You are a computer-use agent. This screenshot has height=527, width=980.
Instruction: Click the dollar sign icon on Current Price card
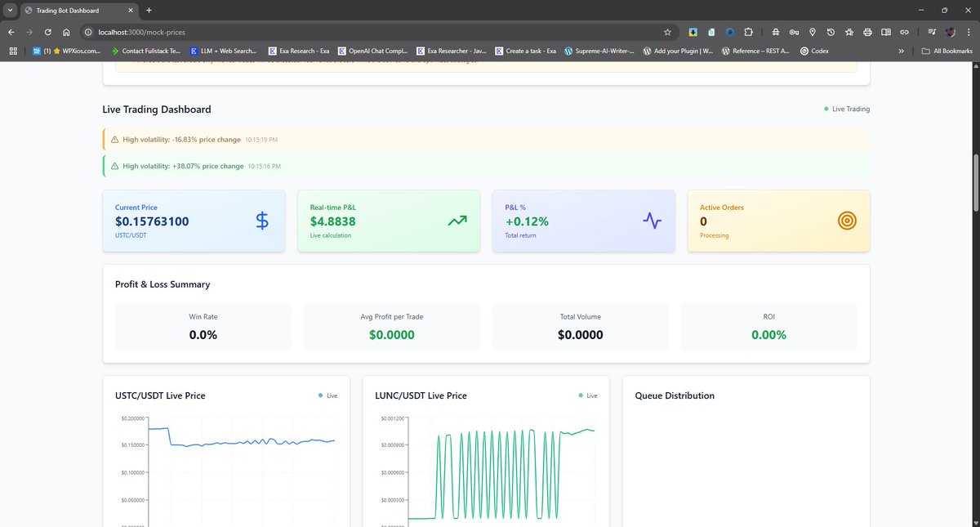click(x=261, y=221)
